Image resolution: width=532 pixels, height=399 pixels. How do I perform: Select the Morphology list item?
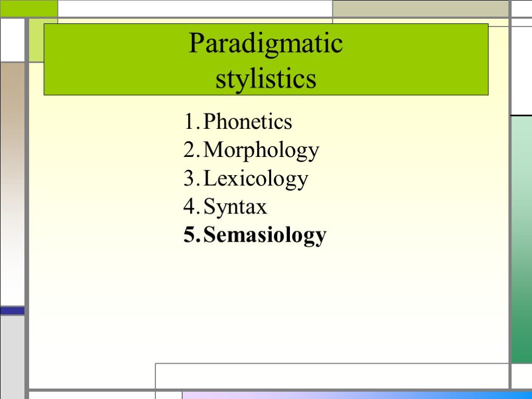[x=261, y=151]
